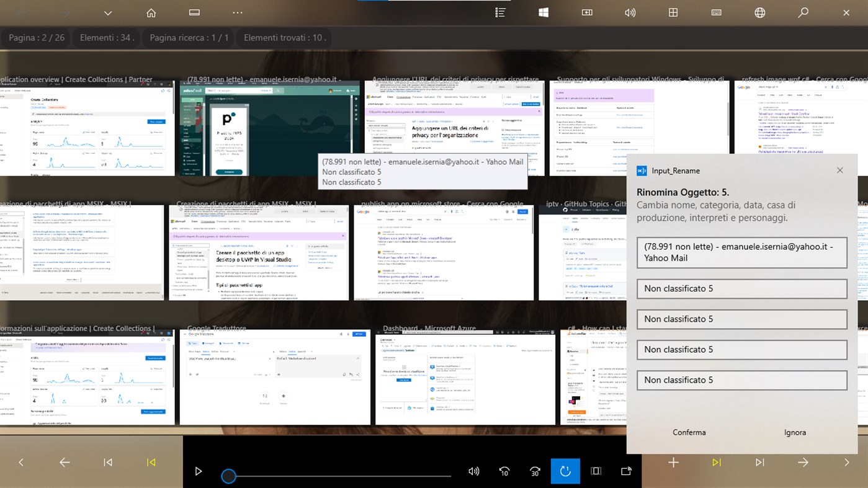868x488 pixels.
Task: Expand the top bar chevron dropdown
Action: click(x=108, y=12)
